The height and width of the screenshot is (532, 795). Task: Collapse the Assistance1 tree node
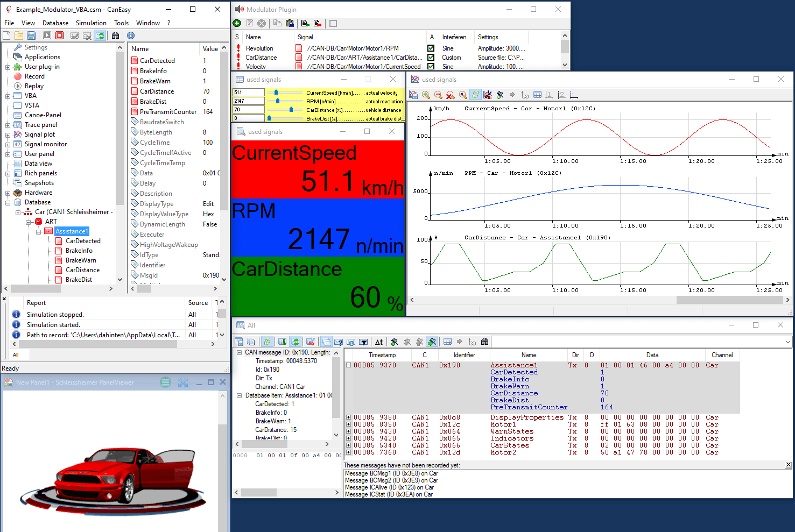point(39,232)
